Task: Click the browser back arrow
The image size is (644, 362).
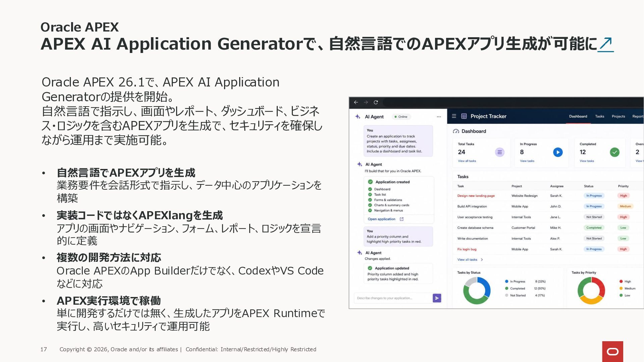Action: point(356,102)
